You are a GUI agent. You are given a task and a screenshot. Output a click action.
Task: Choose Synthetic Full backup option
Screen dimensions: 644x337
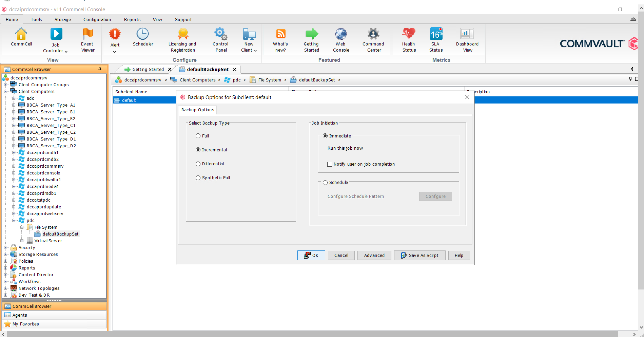tap(198, 178)
